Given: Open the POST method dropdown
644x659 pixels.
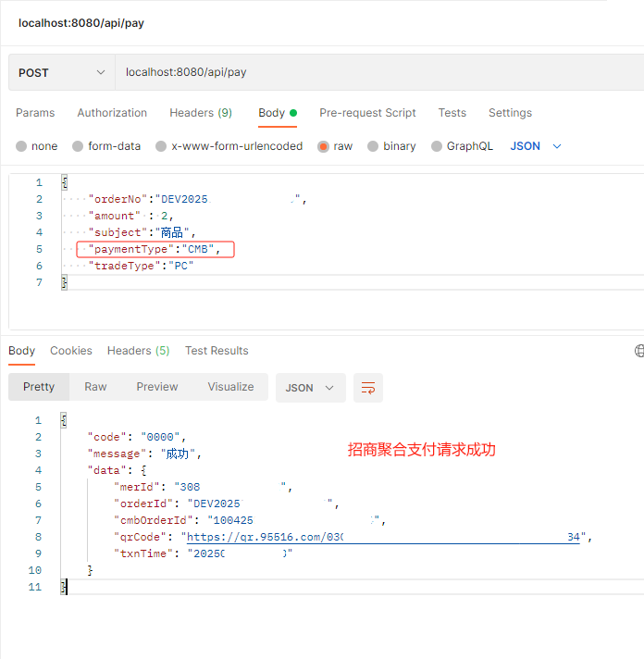Looking at the screenshot, I should click(x=61, y=72).
